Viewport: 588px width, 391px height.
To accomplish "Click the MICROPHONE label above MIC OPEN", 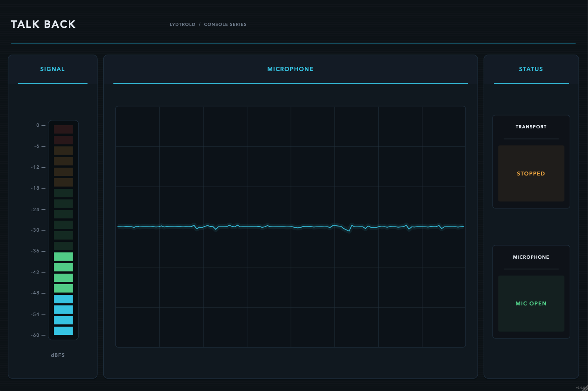I will pyautogui.click(x=531, y=257).
